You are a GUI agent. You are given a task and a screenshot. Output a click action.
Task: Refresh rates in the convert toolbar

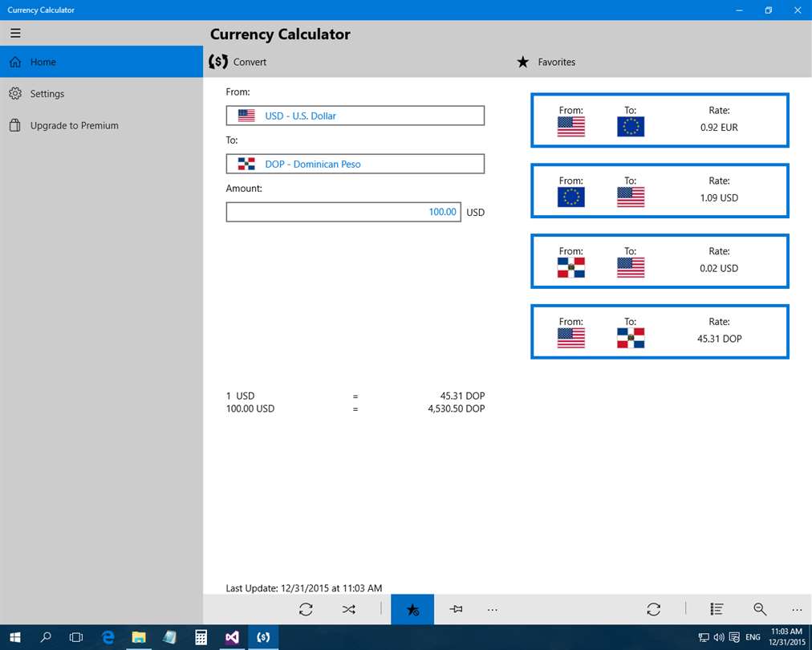306,609
